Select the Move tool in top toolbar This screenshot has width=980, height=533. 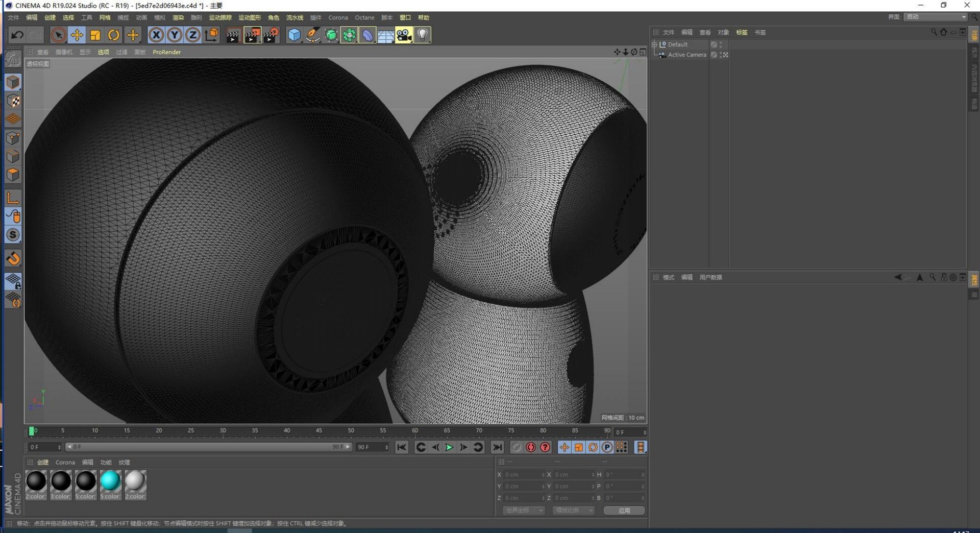(77, 35)
